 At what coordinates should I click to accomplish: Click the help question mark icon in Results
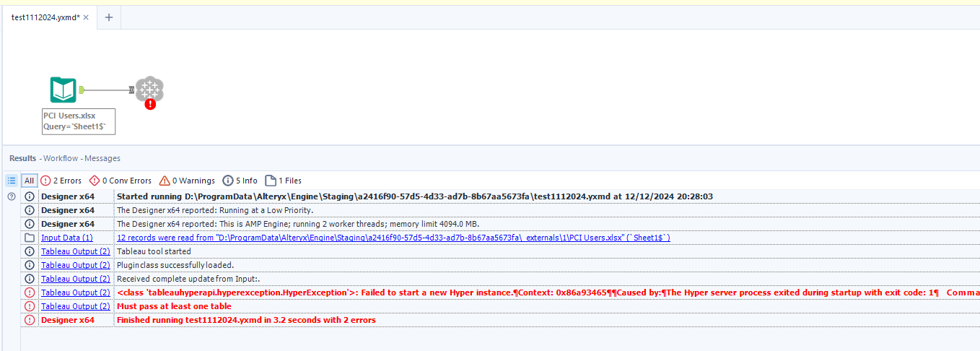click(11, 196)
